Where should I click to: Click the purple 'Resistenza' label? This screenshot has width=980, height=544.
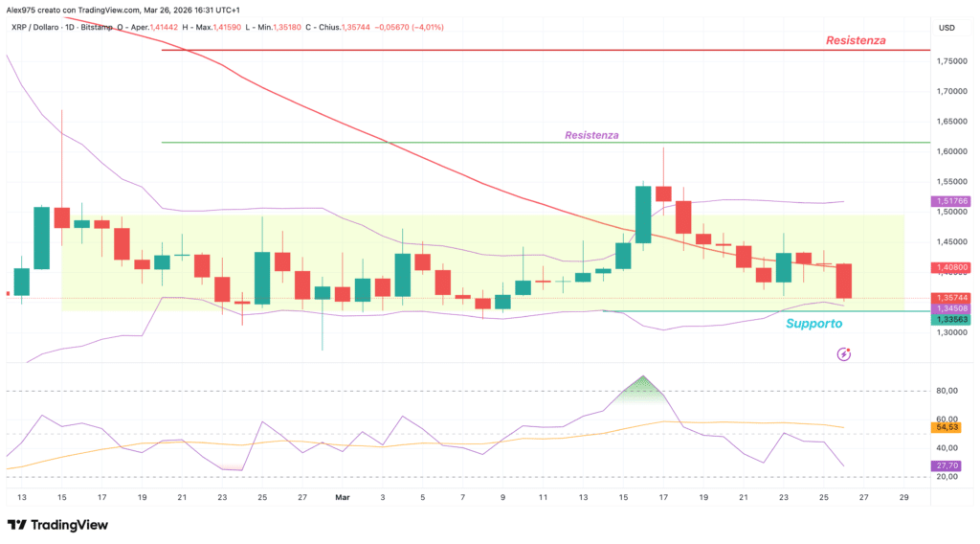(591, 135)
